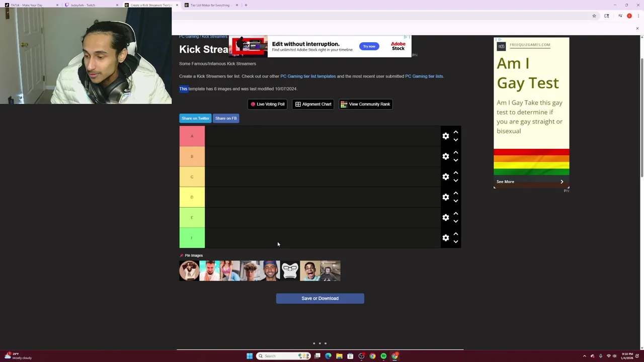
Task: Open settings gear for tier A
Action: [445, 136]
